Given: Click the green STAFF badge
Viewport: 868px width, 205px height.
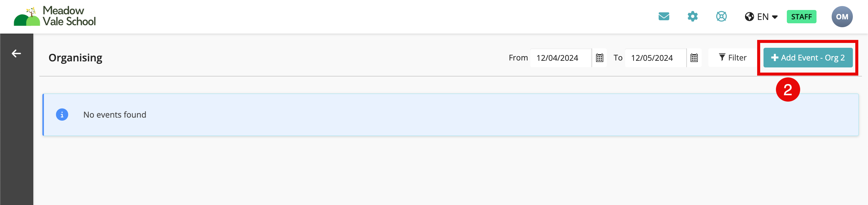Looking at the screenshot, I should (x=801, y=17).
